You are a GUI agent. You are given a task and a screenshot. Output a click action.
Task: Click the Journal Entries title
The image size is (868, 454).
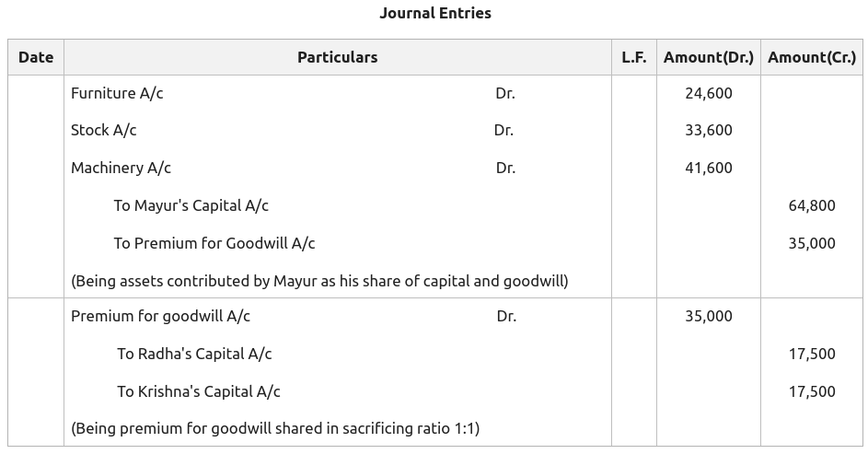click(x=435, y=13)
